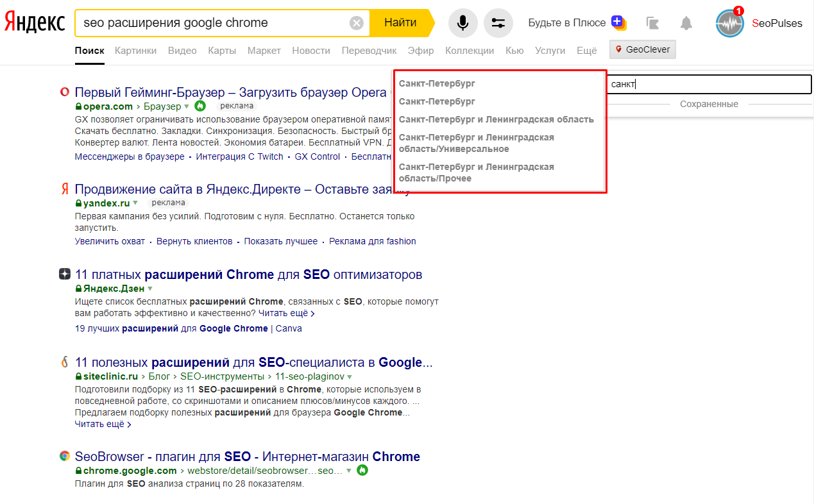Screen dimensions: 814x504
Task: Select Санкт-Петербург и Ленинградская область suggestion
Action: [x=496, y=119]
